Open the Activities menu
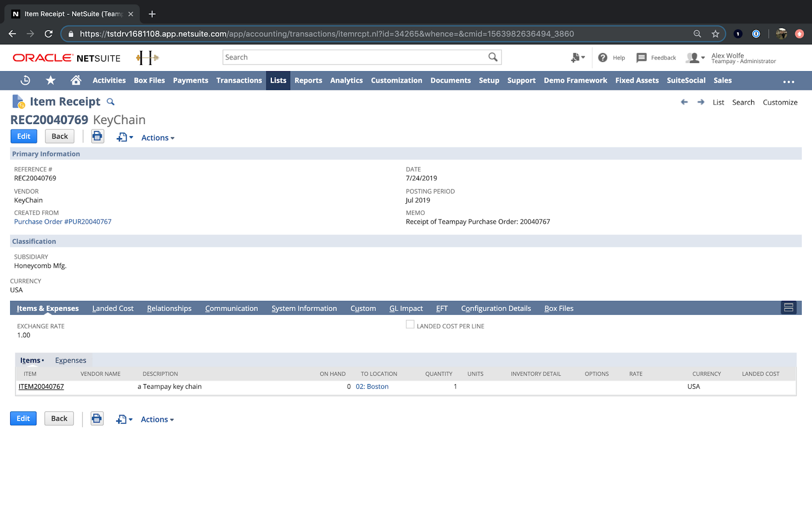812x508 pixels. (109, 80)
